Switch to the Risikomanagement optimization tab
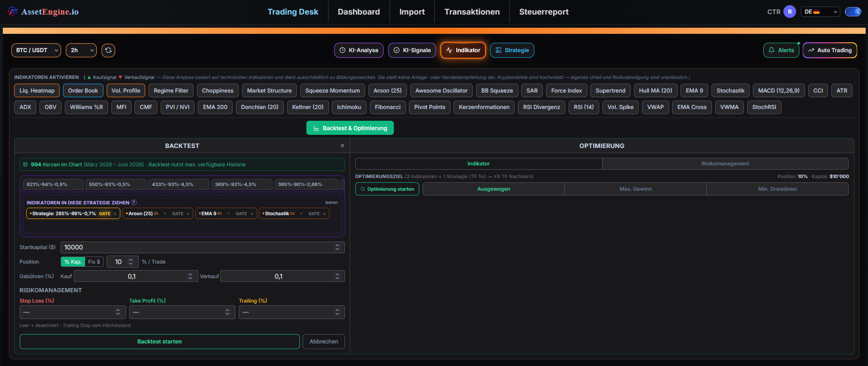 pyautogui.click(x=725, y=164)
